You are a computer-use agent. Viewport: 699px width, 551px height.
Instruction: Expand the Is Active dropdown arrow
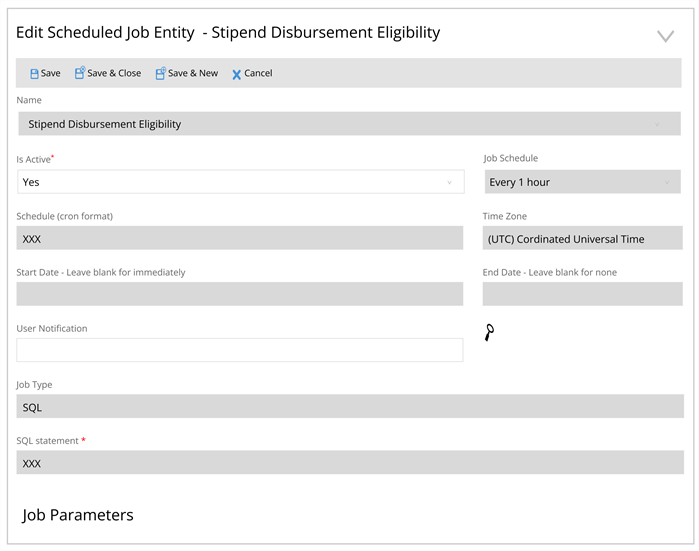click(449, 182)
